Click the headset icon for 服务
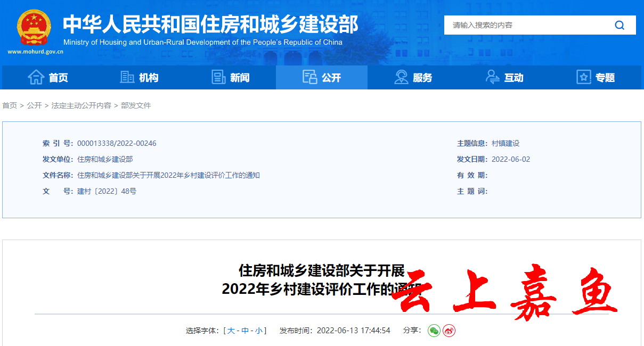Viewport: 644px width, 346px height. [401, 77]
